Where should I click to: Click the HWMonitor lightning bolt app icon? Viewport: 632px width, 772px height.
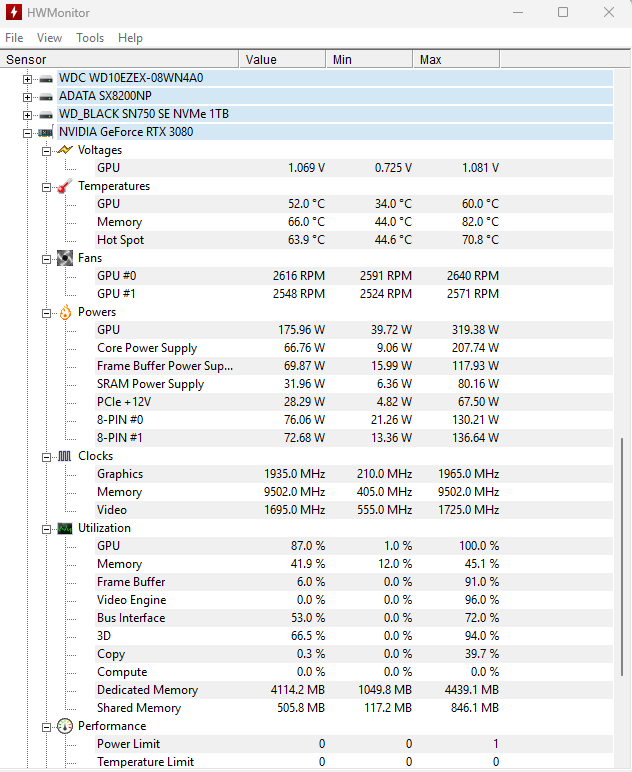[x=13, y=12]
